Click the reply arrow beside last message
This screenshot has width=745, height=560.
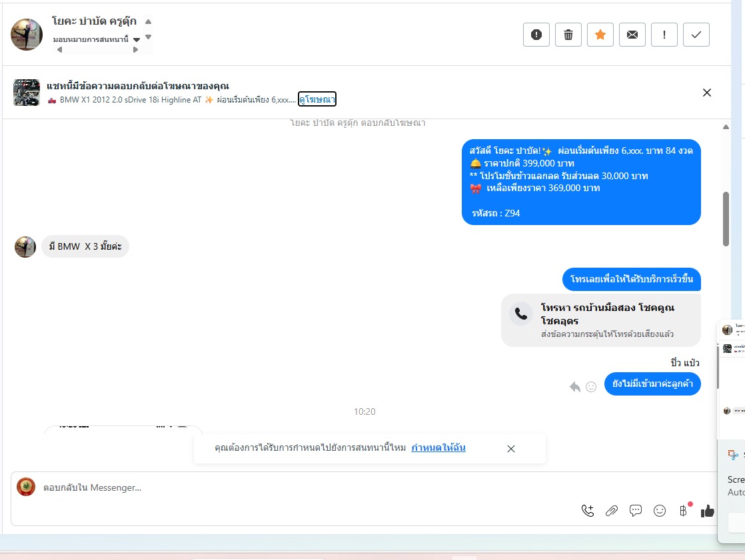coord(575,387)
